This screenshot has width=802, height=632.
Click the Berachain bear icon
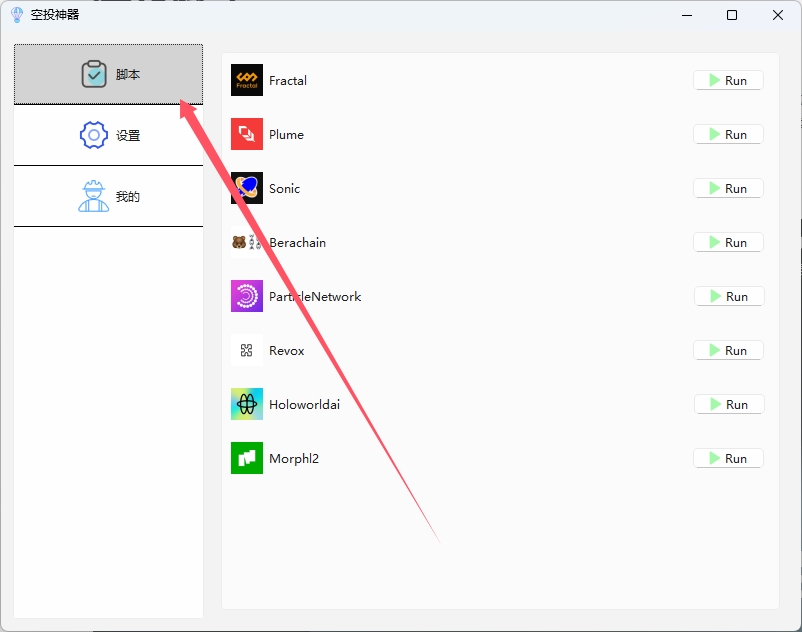[247, 242]
